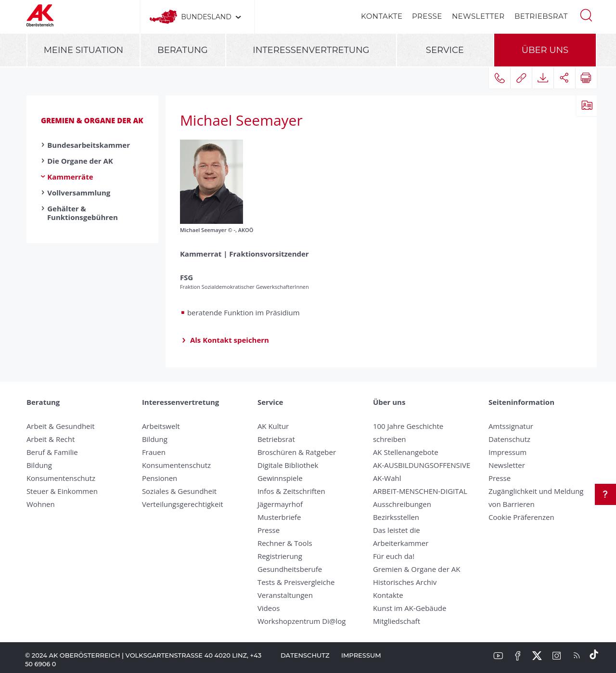Click the AK Oberösterreich logo
The image size is (616, 673).
(40, 15)
